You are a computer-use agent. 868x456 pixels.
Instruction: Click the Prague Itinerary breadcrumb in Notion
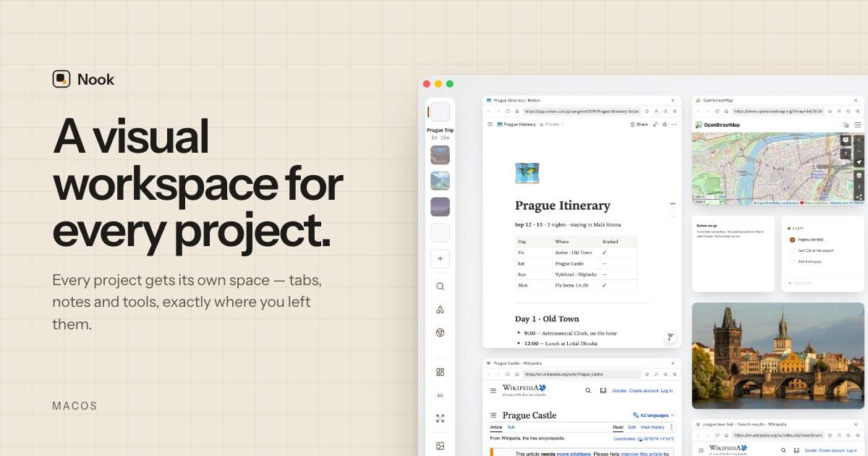pos(516,124)
